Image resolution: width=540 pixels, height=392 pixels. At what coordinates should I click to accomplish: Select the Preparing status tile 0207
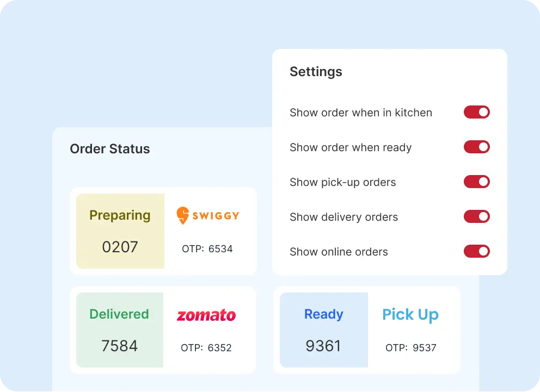[120, 231]
